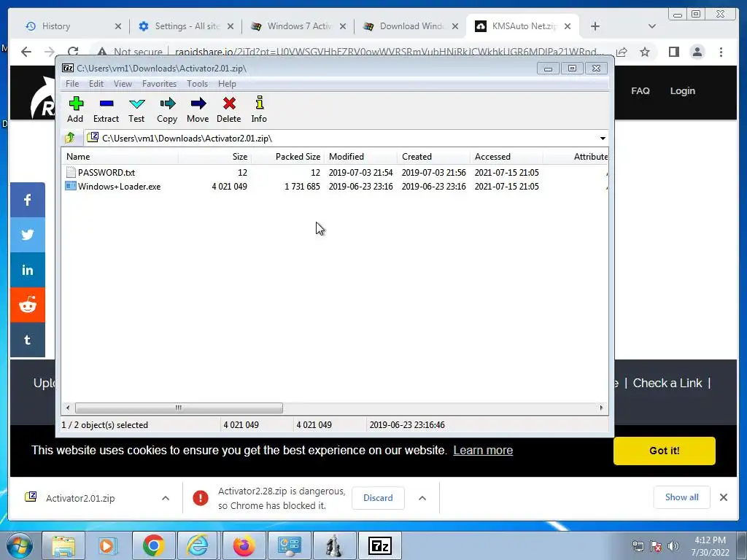The width and height of the screenshot is (747, 560).
Task: Reload the page in Chrome
Action: click(73, 52)
